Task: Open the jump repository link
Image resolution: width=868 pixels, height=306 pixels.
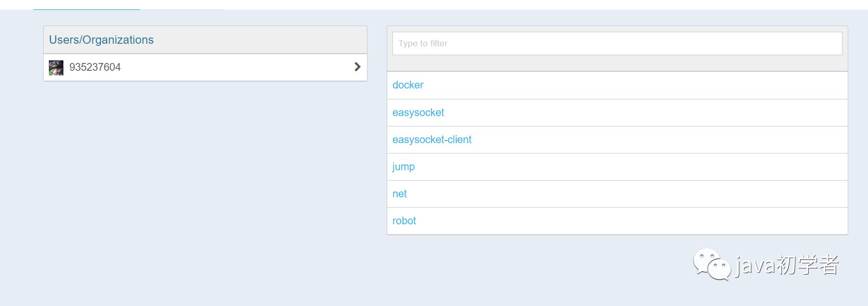Action: [403, 167]
